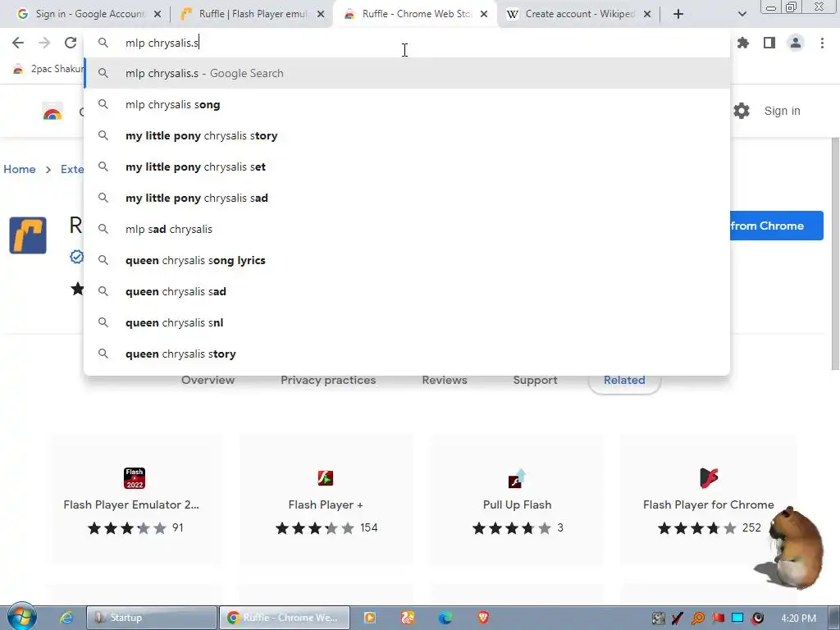Select suggestion 'queen chrysalis song lyrics'

pos(407,260)
